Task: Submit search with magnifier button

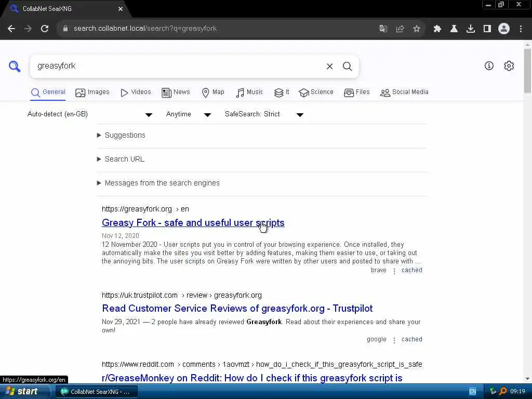Action: pyautogui.click(x=347, y=66)
